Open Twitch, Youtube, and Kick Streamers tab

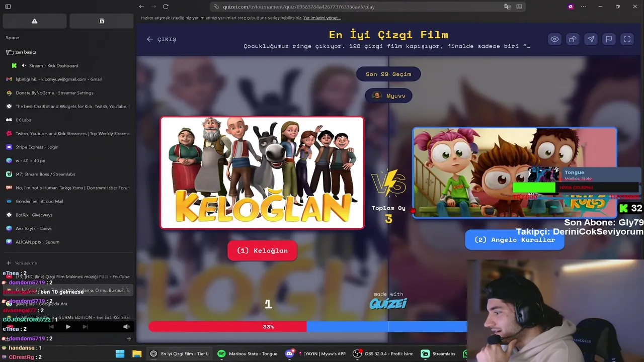(67, 134)
